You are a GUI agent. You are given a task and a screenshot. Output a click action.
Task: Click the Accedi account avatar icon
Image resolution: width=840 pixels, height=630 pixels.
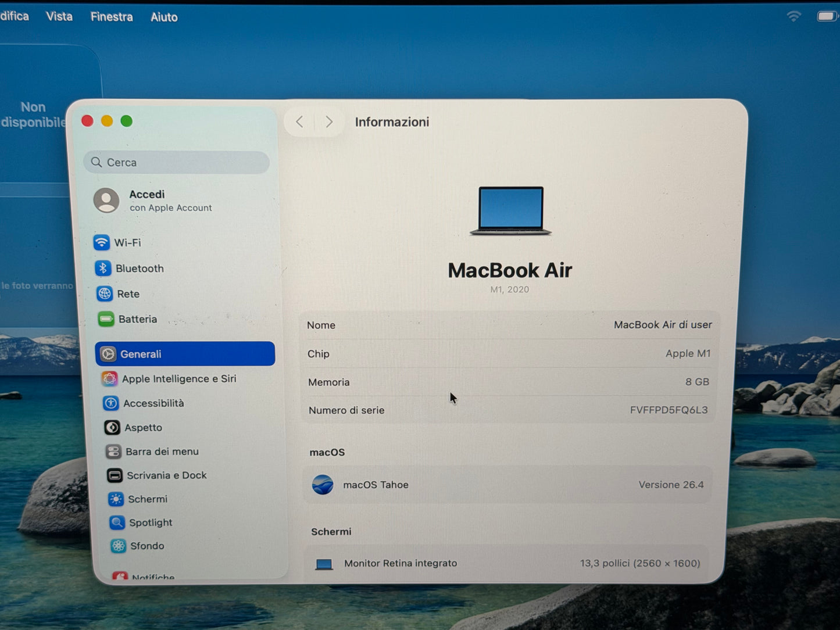pyautogui.click(x=106, y=201)
